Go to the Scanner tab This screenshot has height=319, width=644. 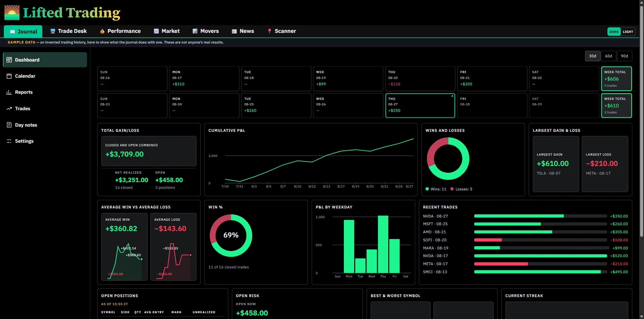click(x=282, y=31)
